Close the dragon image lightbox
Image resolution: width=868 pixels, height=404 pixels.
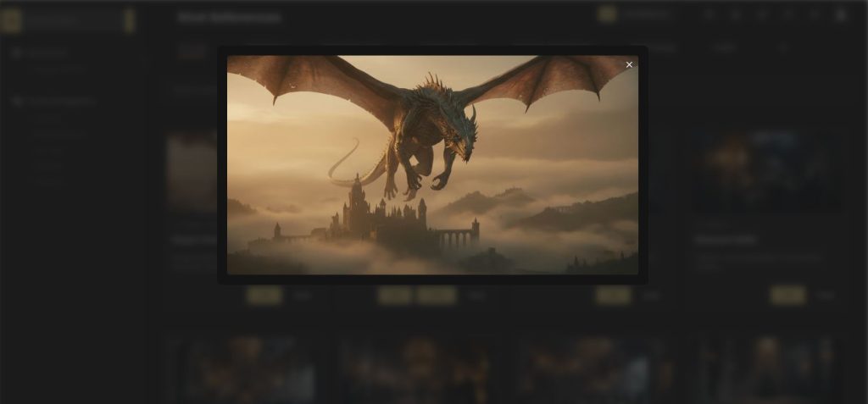click(629, 64)
